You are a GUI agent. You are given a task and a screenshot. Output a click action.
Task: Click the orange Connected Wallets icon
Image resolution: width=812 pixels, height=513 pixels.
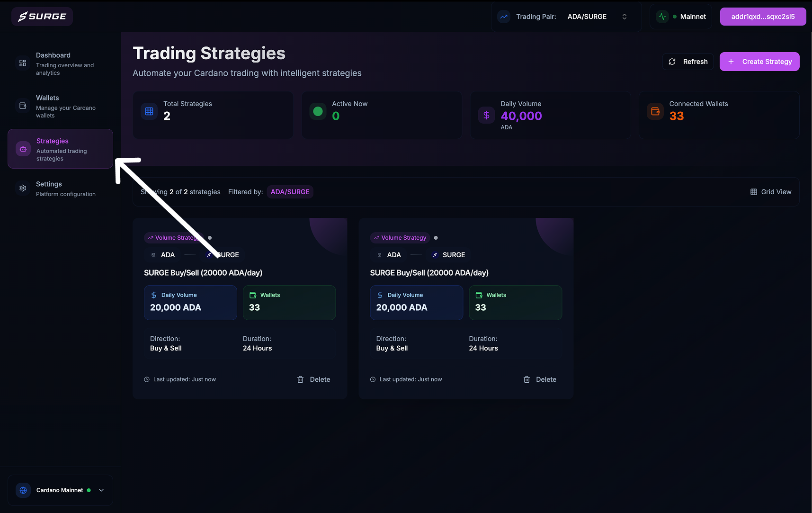[x=655, y=111]
